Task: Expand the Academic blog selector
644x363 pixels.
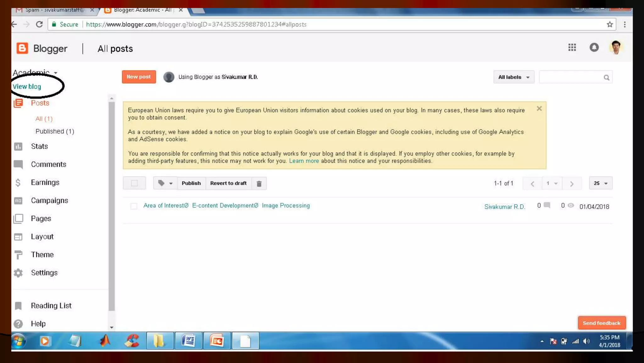Action: click(x=55, y=73)
